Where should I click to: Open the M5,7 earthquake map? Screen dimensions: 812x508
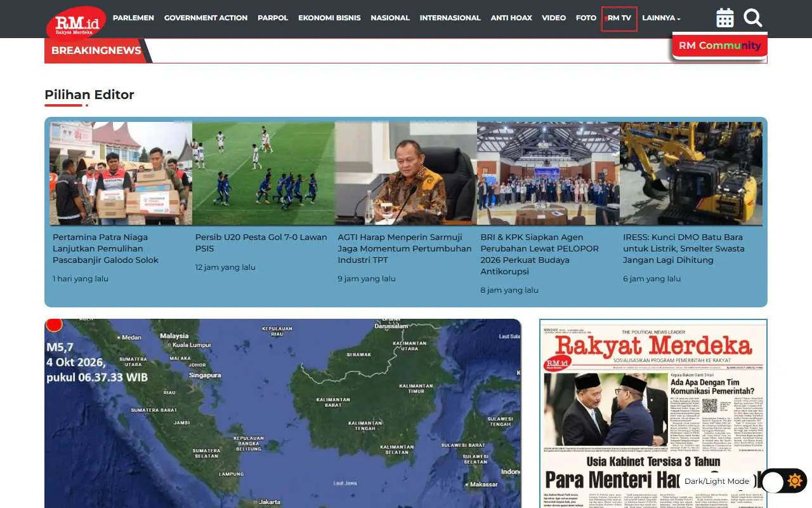[283, 413]
